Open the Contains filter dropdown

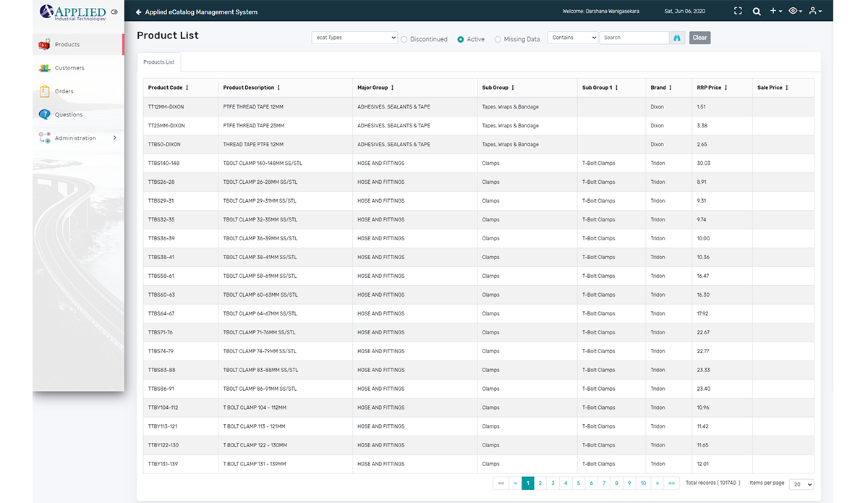pyautogui.click(x=573, y=38)
